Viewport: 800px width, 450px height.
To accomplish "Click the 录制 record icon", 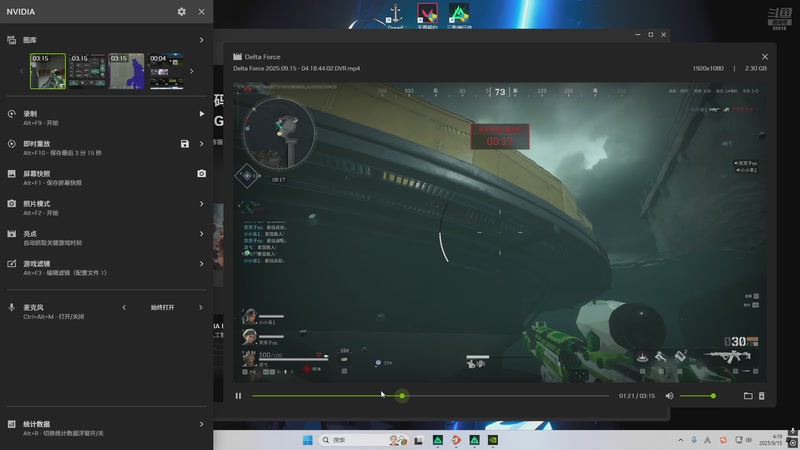I will click(11, 114).
